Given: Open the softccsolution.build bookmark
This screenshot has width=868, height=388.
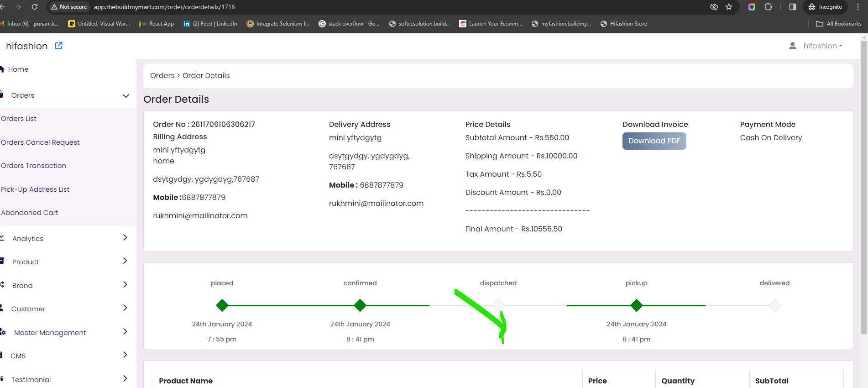Looking at the screenshot, I should [419, 24].
